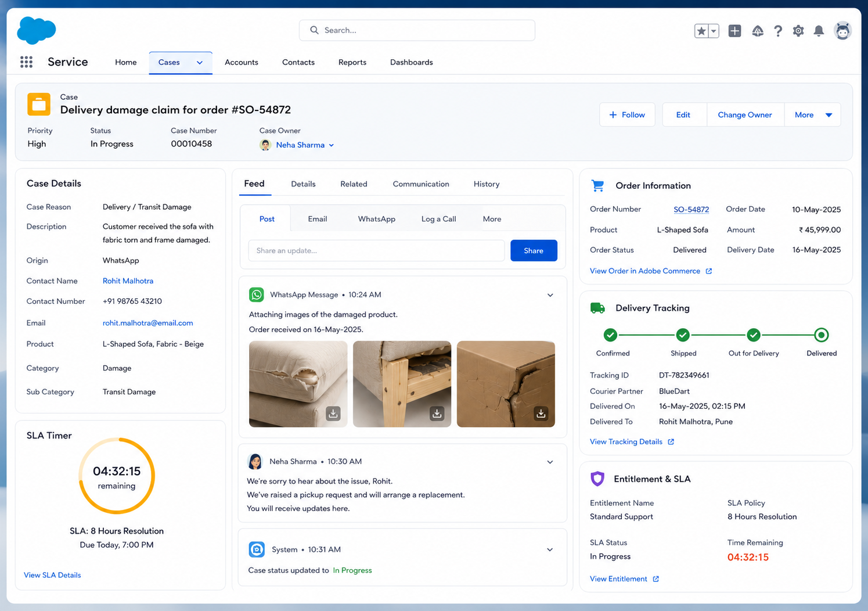Click the global Search box
The height and width of the screenshot is (611, 868).
coord(417,30)
